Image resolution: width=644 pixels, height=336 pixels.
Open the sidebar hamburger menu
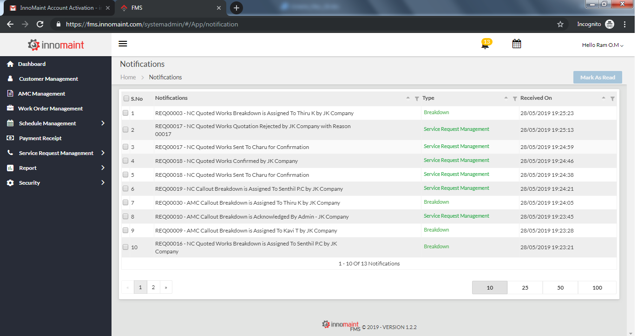pyautogui.click(x=123, y=44)
